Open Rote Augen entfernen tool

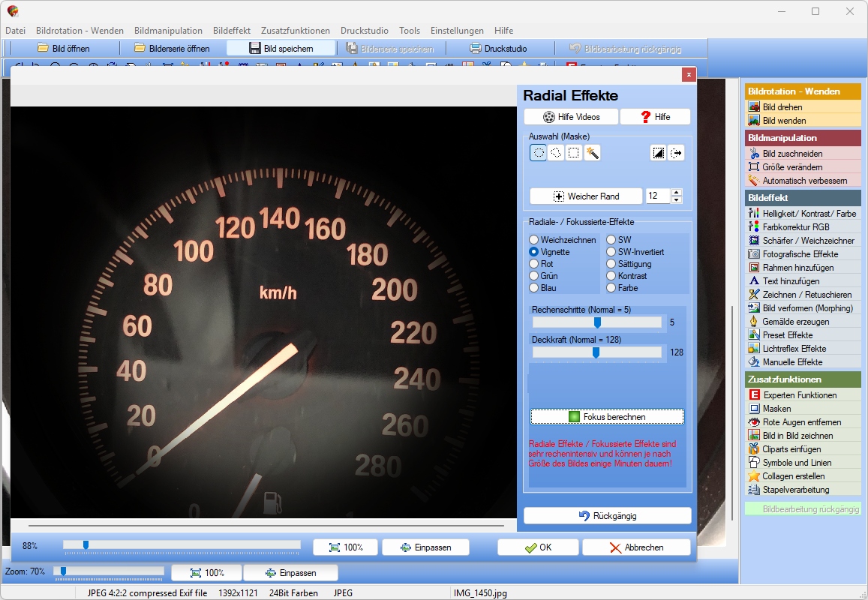point(803,421)
